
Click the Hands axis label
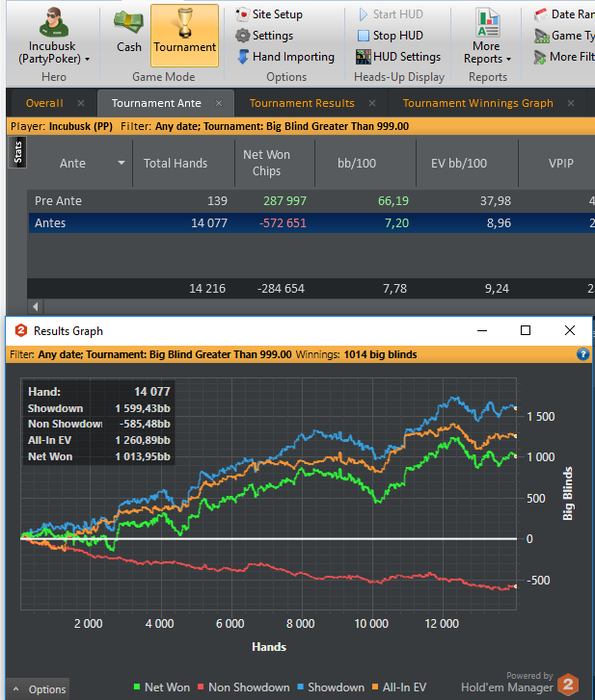click(x=269, y=647)
